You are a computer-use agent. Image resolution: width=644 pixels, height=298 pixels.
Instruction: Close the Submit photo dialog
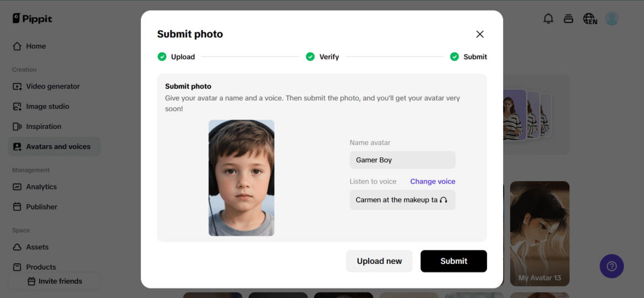coord(480,34)
